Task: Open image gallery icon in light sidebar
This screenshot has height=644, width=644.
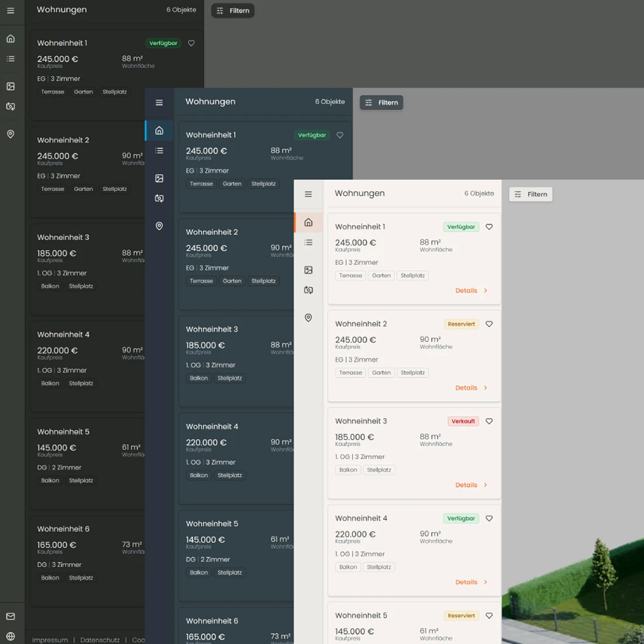Action: point(309,270)
